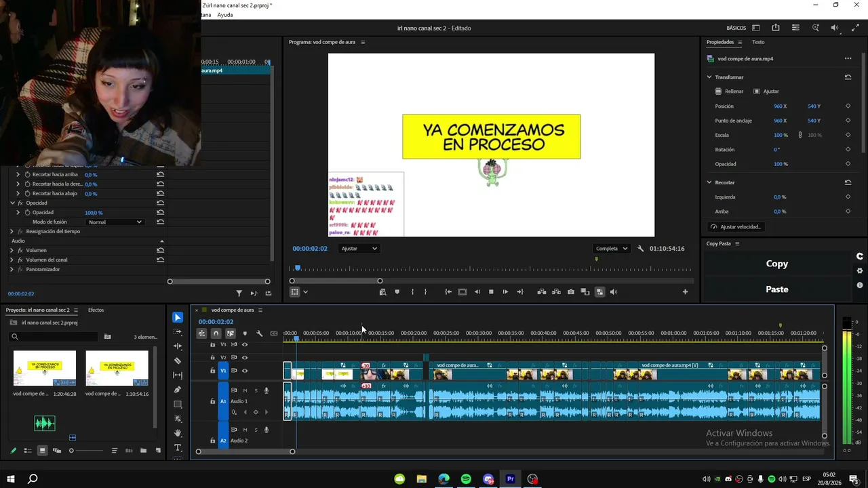Image resolution: width=868 pixels, height=488 pixels.
Task: Open the Modo de fusión dropdown
Action: (x=115, y=222)
